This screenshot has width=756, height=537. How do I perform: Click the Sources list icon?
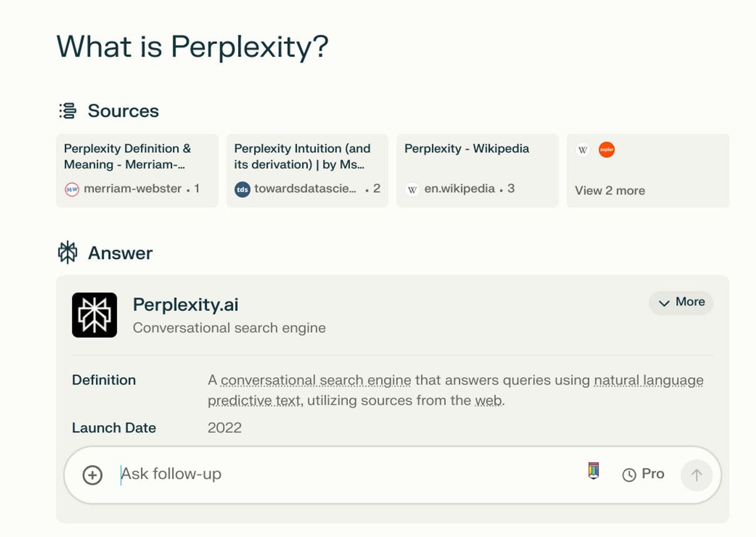68,111
